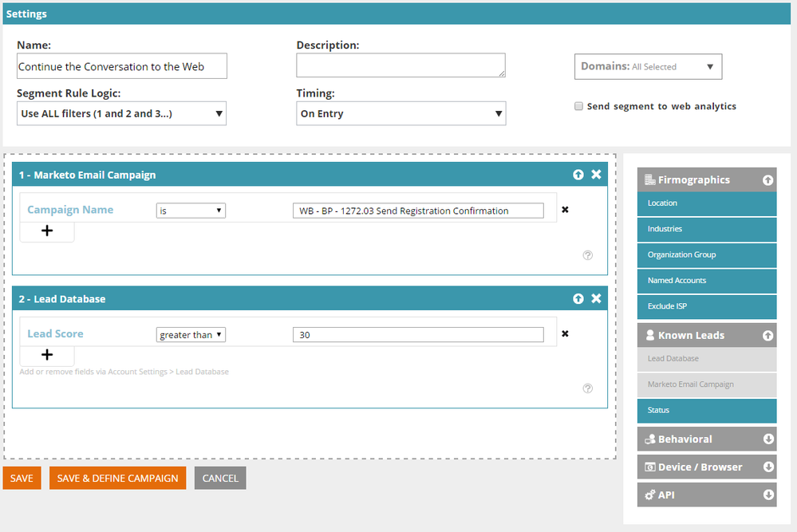Delete the Lead Score condition row

(x=565, y=334)
